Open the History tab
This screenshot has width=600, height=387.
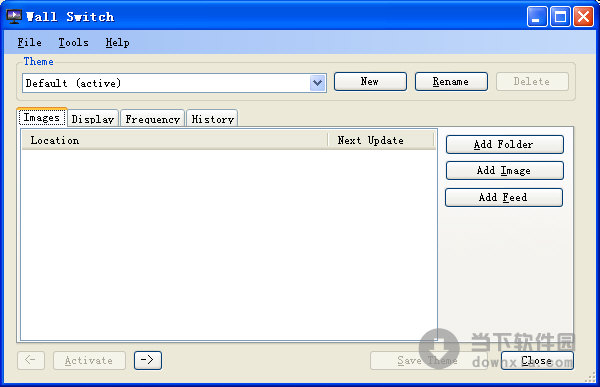[x=212, y=119]
